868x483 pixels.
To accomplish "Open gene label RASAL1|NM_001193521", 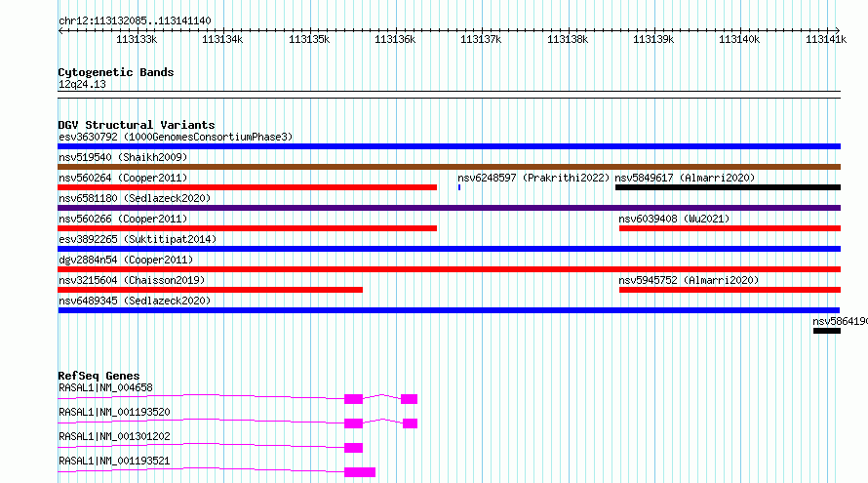I will pyautogui.click(x=114, y=461).
